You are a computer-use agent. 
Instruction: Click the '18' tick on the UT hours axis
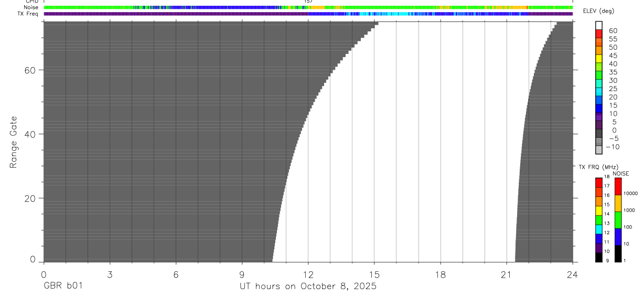coord(441,274)
